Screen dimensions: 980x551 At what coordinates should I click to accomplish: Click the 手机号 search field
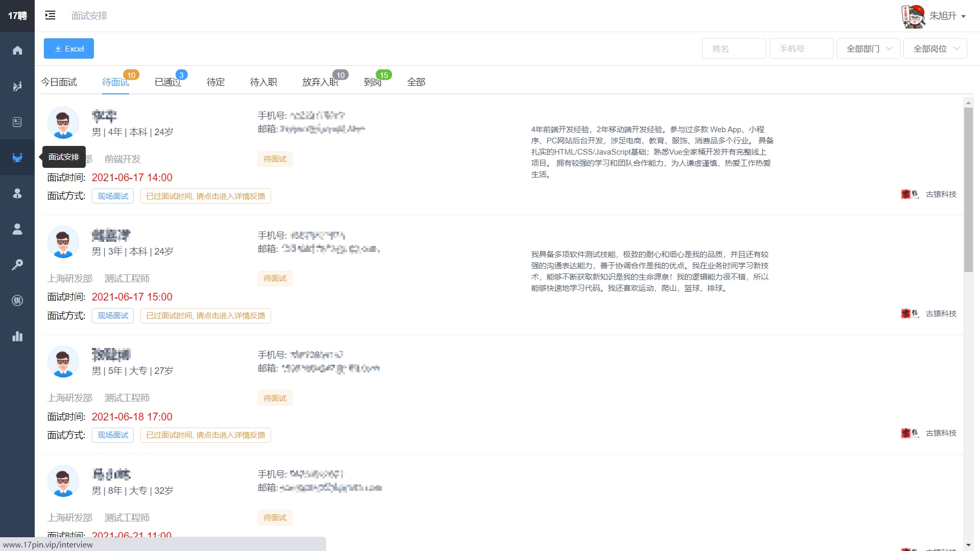[801, 48]
